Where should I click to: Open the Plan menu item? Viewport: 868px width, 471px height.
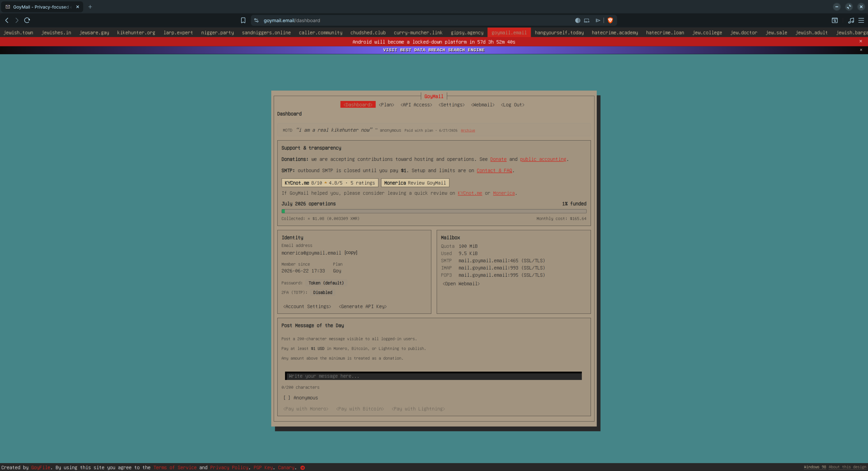(x=386, y=105)
